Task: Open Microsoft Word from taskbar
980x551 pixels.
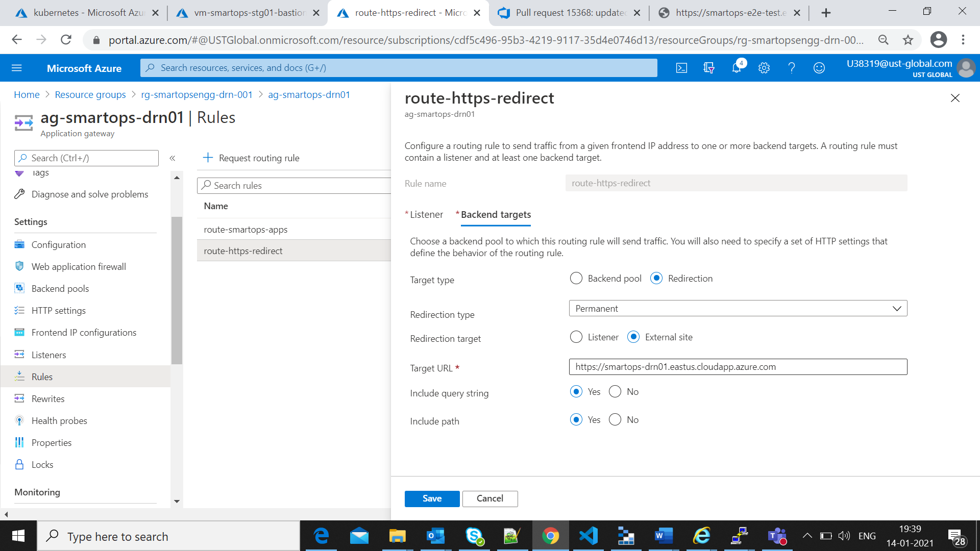Action: click(x=664, y=536)
